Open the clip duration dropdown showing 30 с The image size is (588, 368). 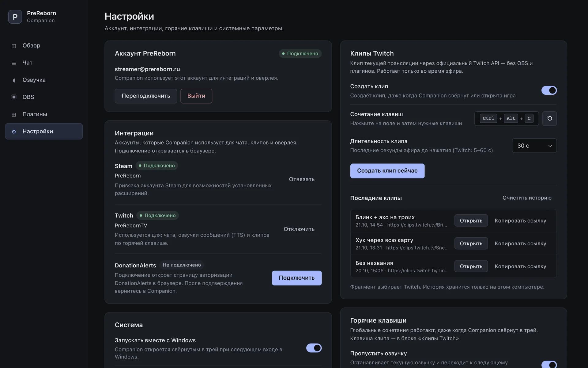point(534,146)
